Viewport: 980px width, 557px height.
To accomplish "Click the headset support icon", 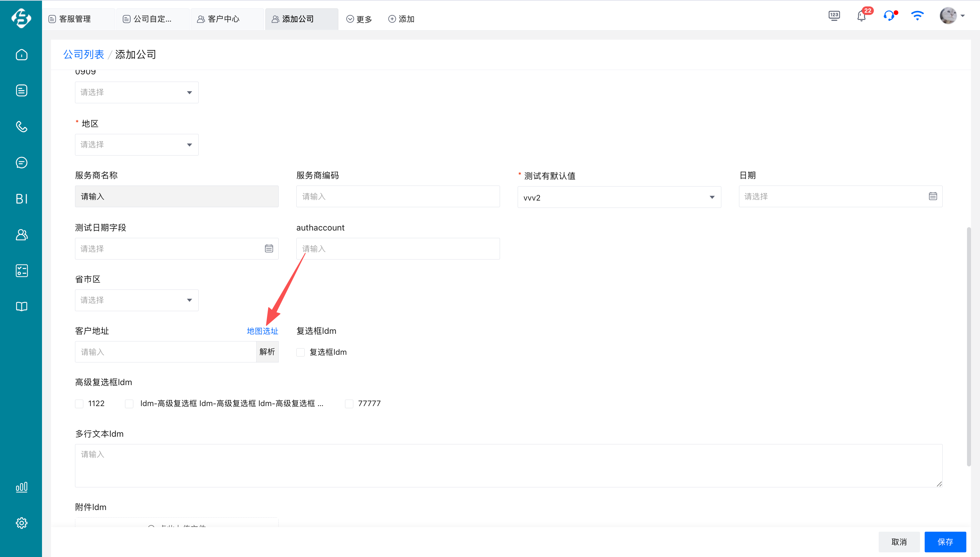I will pos(889,16).
